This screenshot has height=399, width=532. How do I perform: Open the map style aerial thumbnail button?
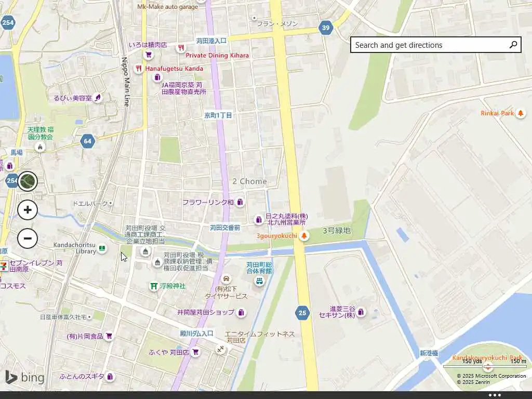coord(28,181)
